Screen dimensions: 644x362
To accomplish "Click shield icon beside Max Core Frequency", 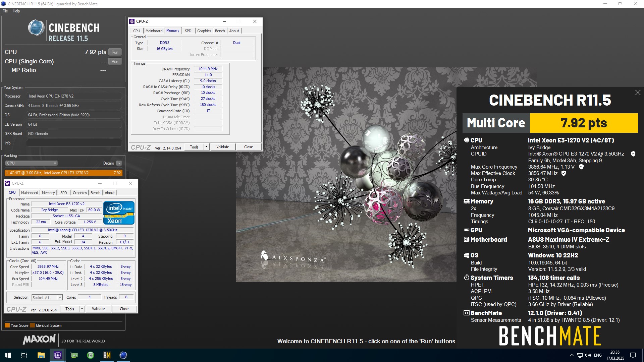I will pyautogui.click(x=581, y=167).
